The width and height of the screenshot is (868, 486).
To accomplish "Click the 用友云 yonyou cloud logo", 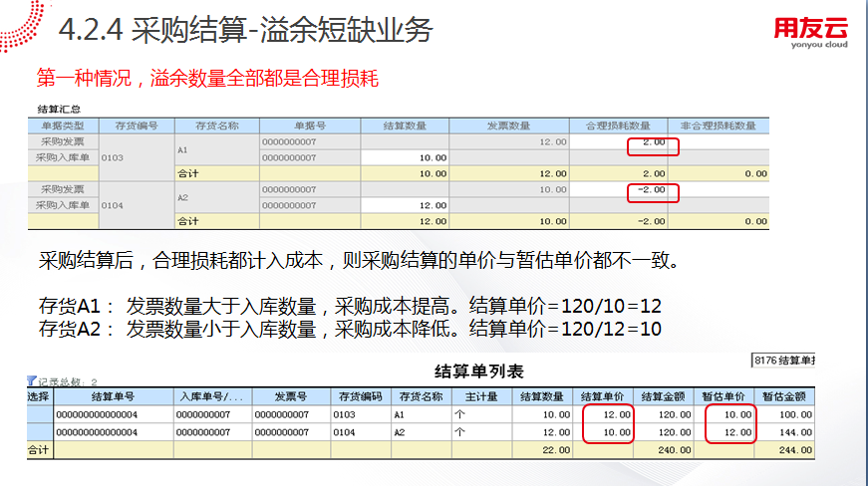I will point(811,33).
